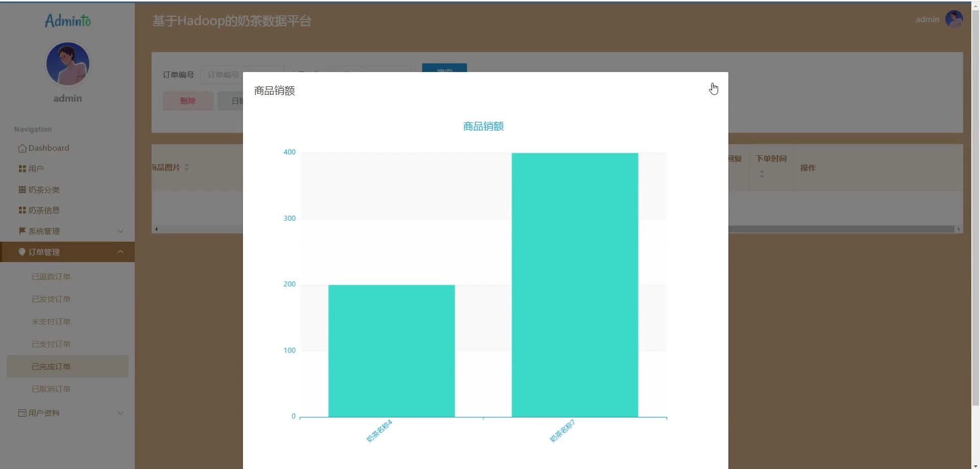Click the sort arrows under 下单时间 column
This screenshot has width=980, height=469.
[762, 174]
